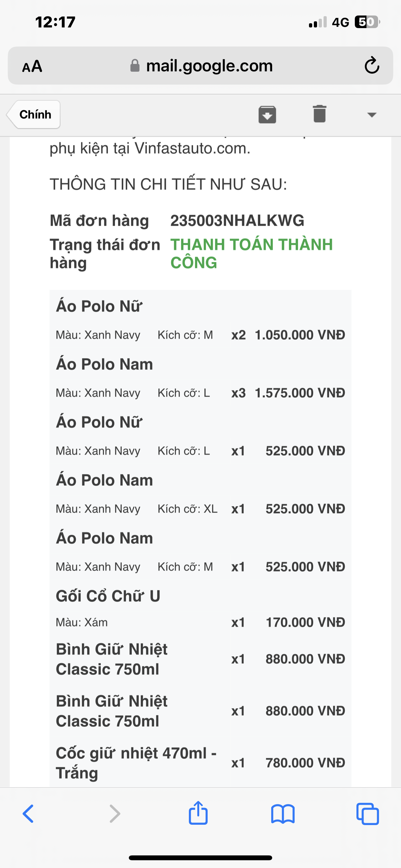401x868 pixels.
Task: Tap the battery status indicator
Action: (367, 22)
